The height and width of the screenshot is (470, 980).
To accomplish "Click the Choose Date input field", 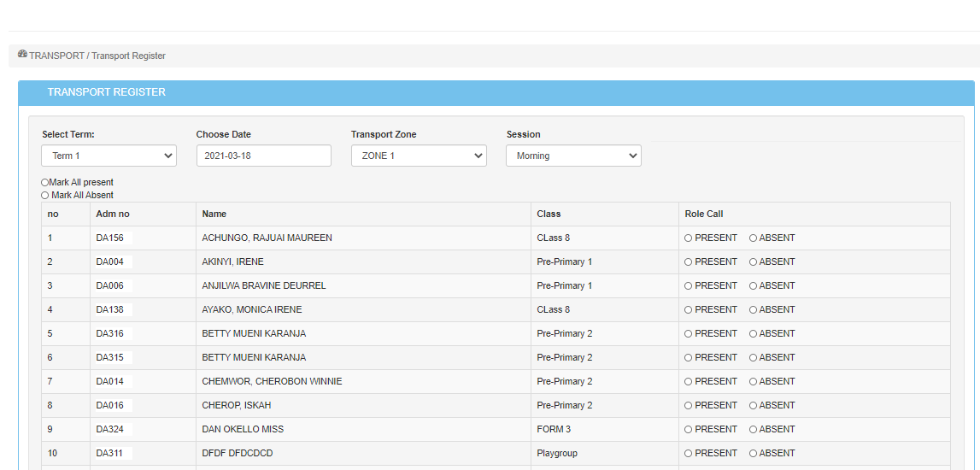I will click(x=263, y=156).
